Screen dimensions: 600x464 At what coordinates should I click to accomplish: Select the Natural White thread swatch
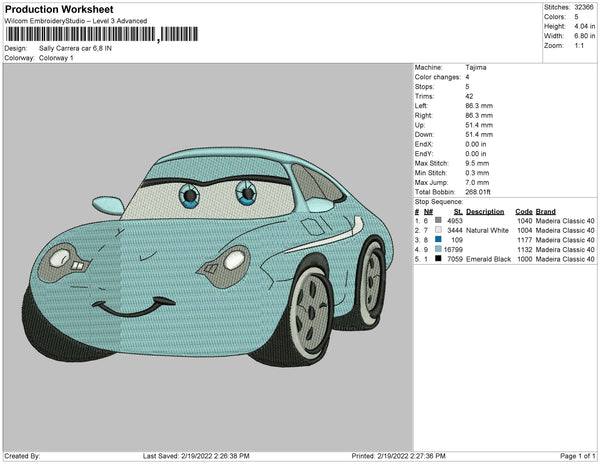click(x=440, y=230)
